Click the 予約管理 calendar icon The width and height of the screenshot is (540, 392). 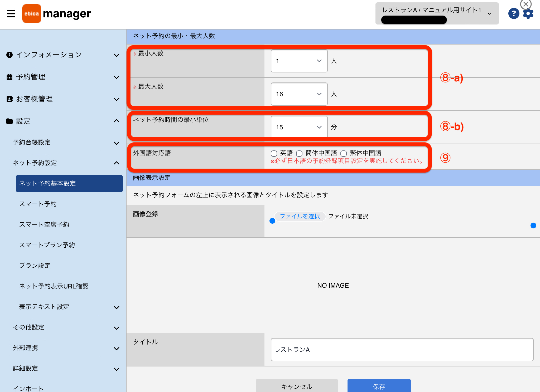click(x=9, y=77)
